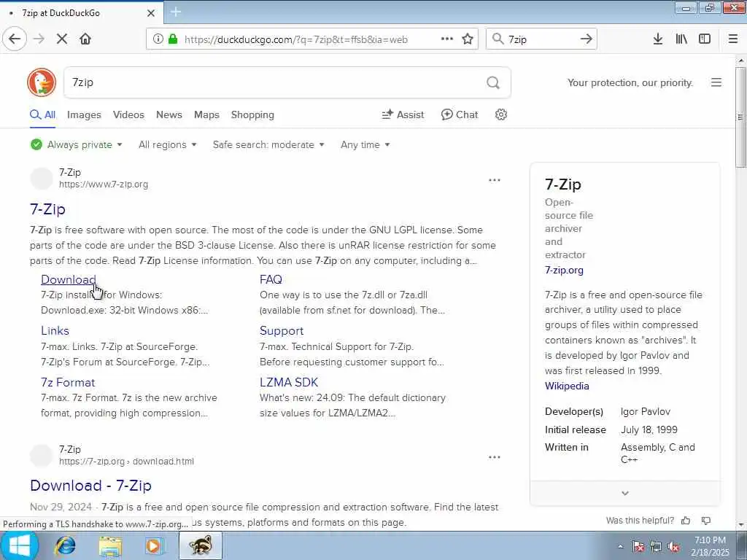Open the media player taskbar icon

(153, 545)
